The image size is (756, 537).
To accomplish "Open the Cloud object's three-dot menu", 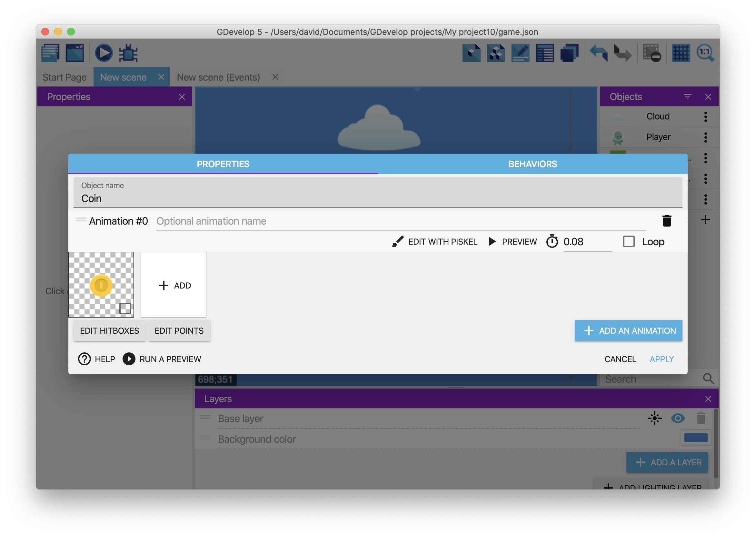I will point(705,117).
